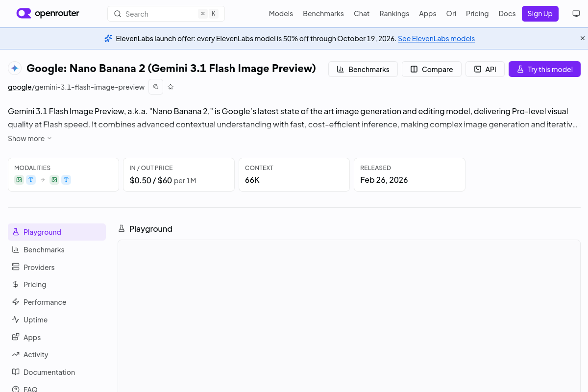Focus the Search input field
The image size is (588, 392).
tap(166, 14)
